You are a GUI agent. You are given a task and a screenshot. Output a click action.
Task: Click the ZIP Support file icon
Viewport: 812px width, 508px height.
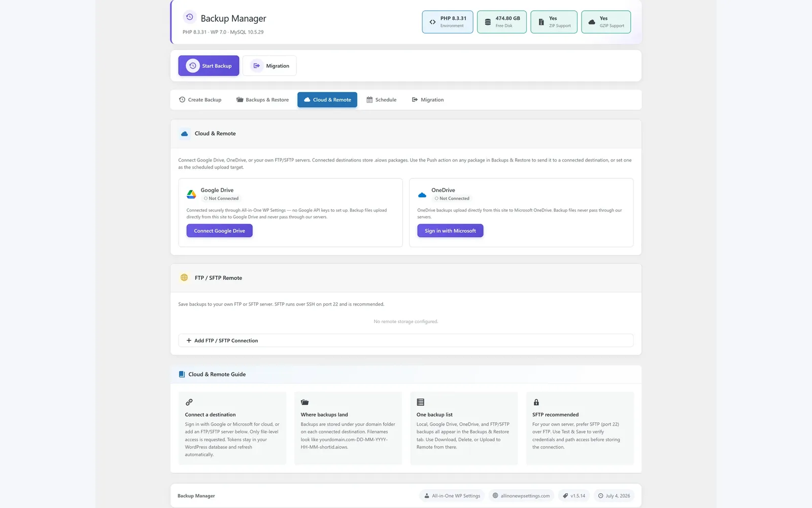[541, 22]
